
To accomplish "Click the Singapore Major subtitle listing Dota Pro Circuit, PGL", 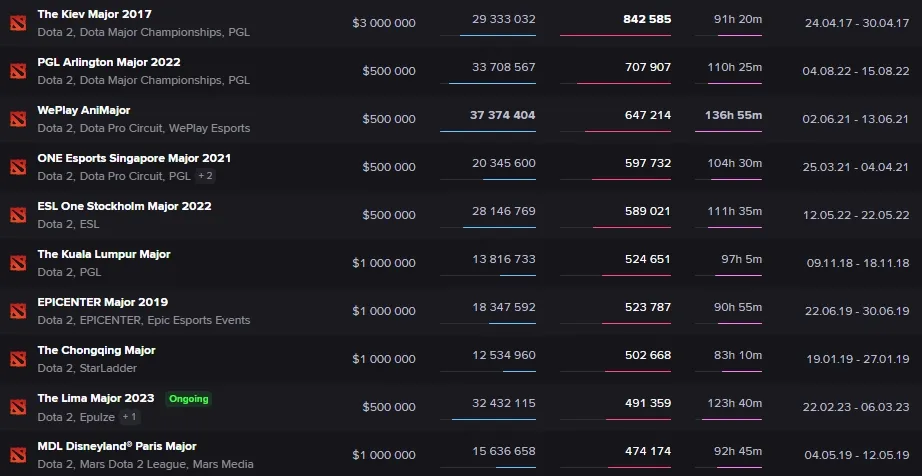I will [x=114, y=176].
